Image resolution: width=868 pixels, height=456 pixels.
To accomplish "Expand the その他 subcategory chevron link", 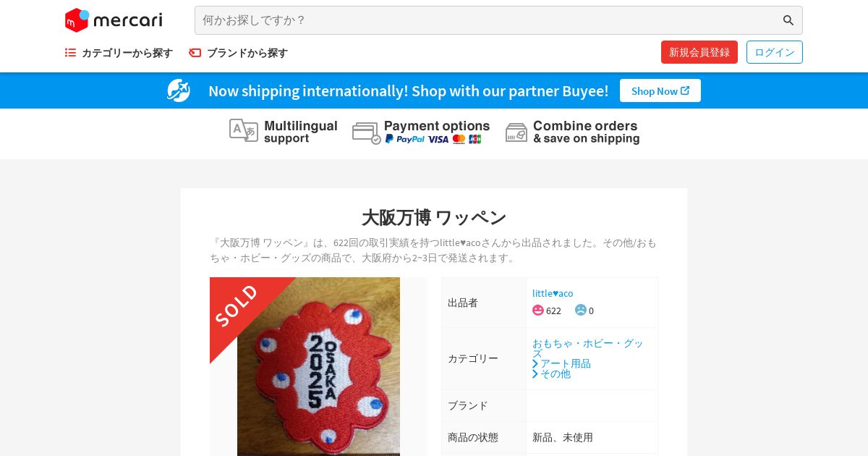I will pos(552,373).
